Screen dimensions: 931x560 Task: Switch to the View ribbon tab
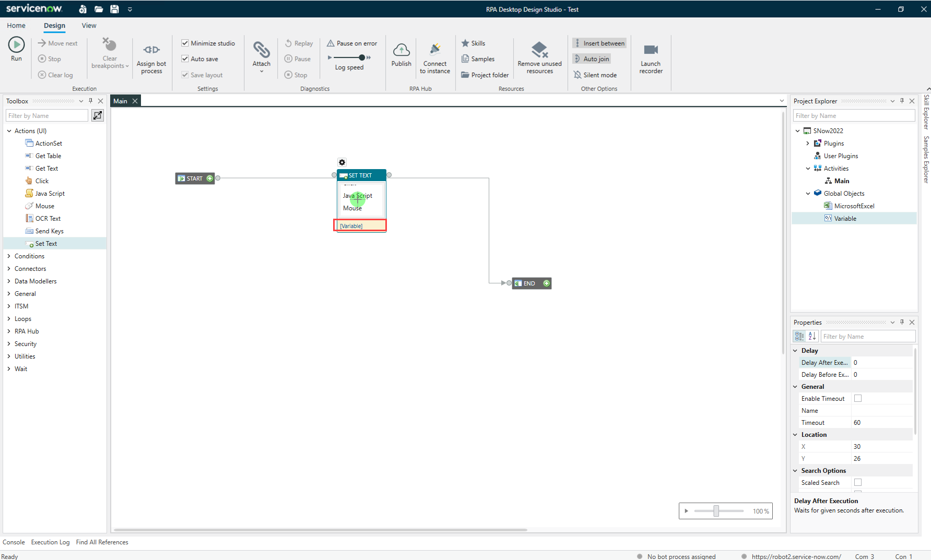(89, 26)
